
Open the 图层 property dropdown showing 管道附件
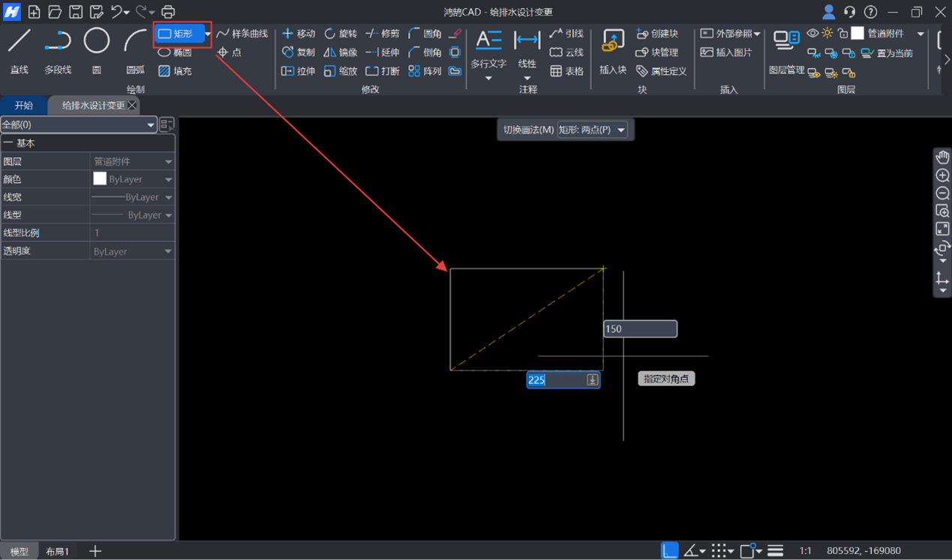(132, 161)
